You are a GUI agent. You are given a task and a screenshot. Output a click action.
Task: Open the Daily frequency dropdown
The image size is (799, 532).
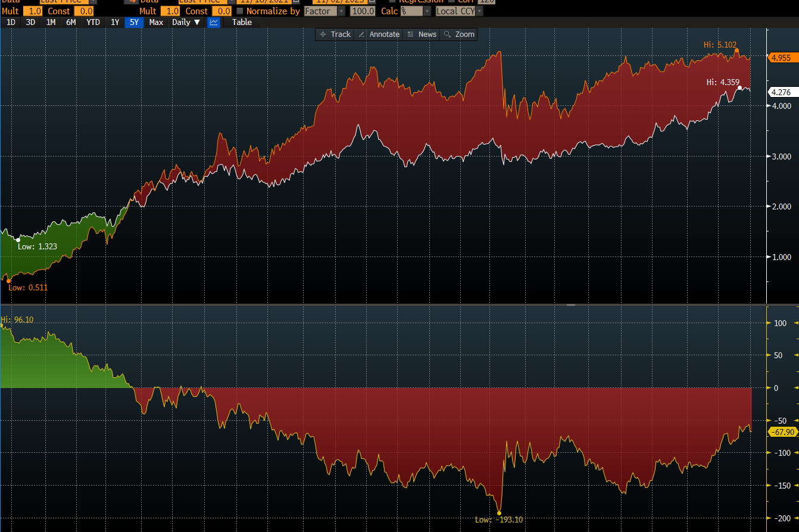184,22
